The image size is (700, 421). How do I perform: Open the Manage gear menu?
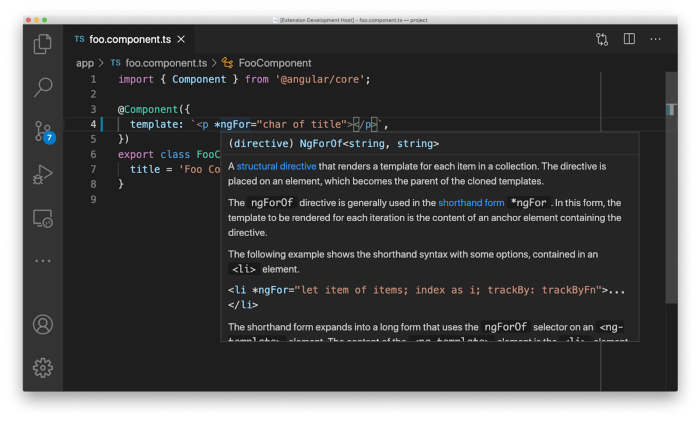coord(43,368)
